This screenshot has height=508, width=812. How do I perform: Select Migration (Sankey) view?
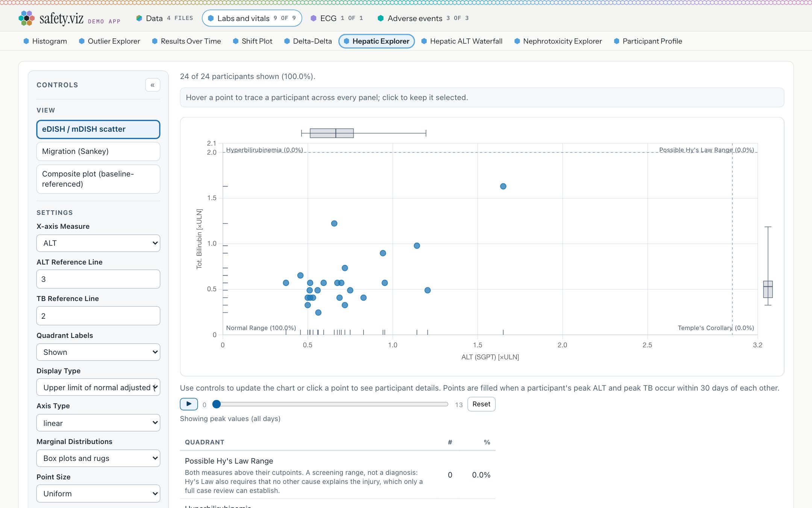click(98, 151)
